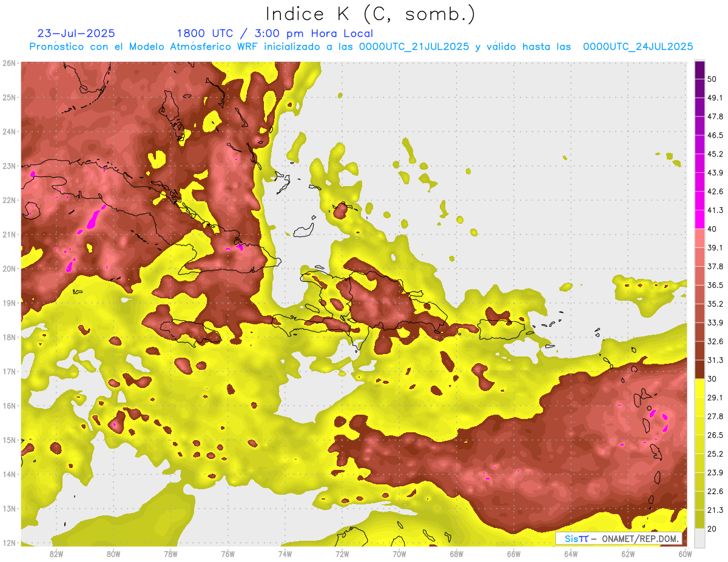The width and height of the screenshot is (728, 562).
Task: Click the '35.2' colorbar value
Action: click(x=715, y=304)
